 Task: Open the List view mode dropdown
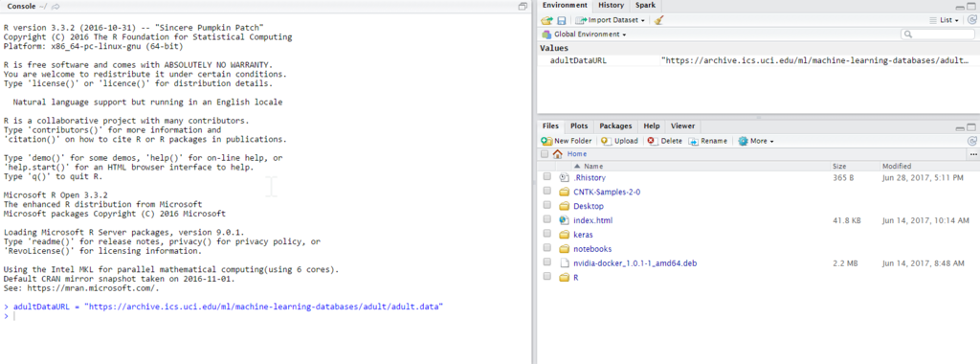[945, 20]
